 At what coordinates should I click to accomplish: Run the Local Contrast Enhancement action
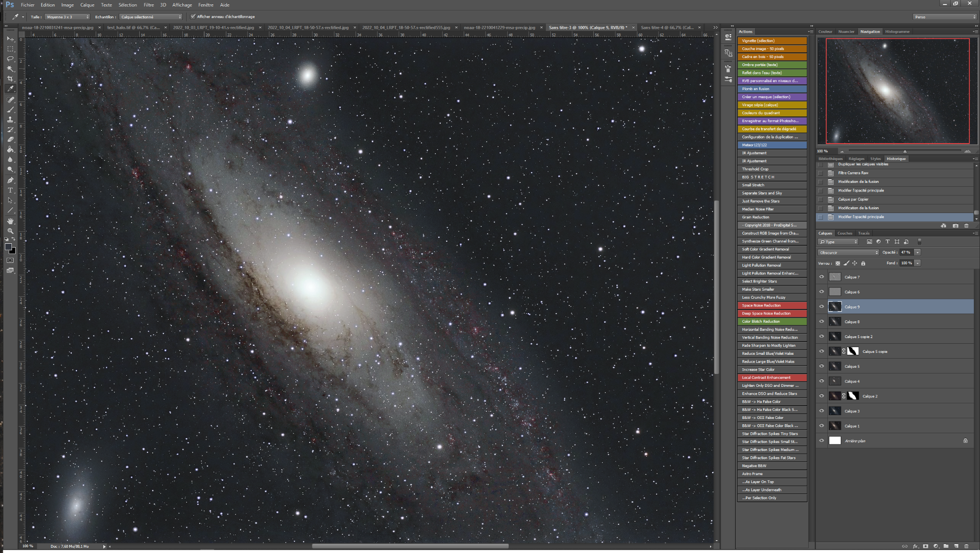[x=772, y=377]
